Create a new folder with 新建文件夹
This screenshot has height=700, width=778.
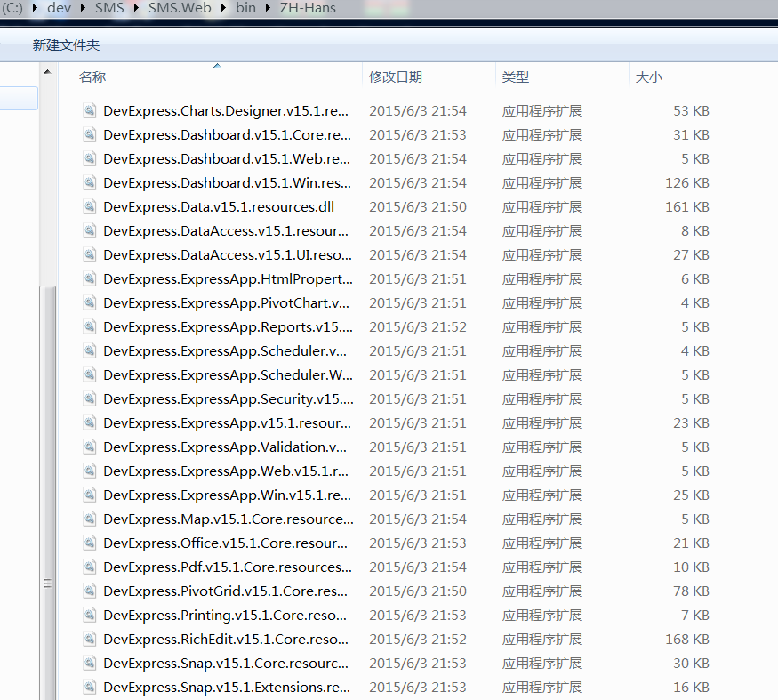(x=66, y=45)
